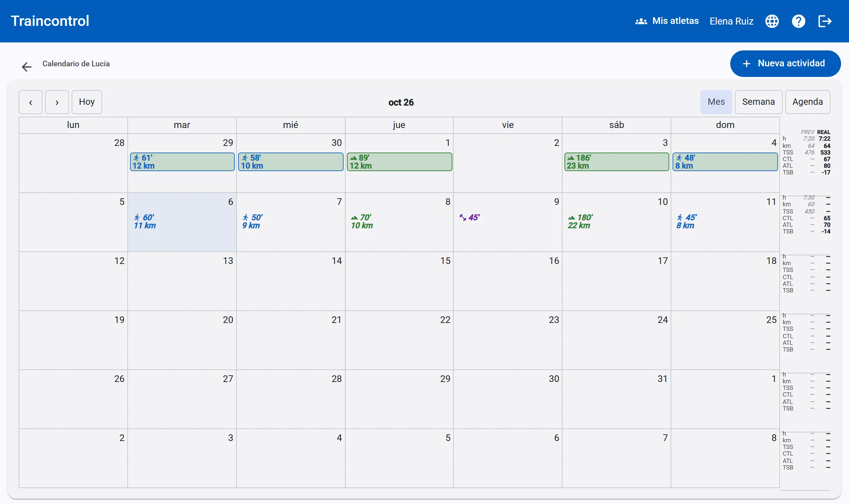Select day 24 in the calendar
Image resolution: width=849 pixels, height=504 pixels.
point(617,340)
